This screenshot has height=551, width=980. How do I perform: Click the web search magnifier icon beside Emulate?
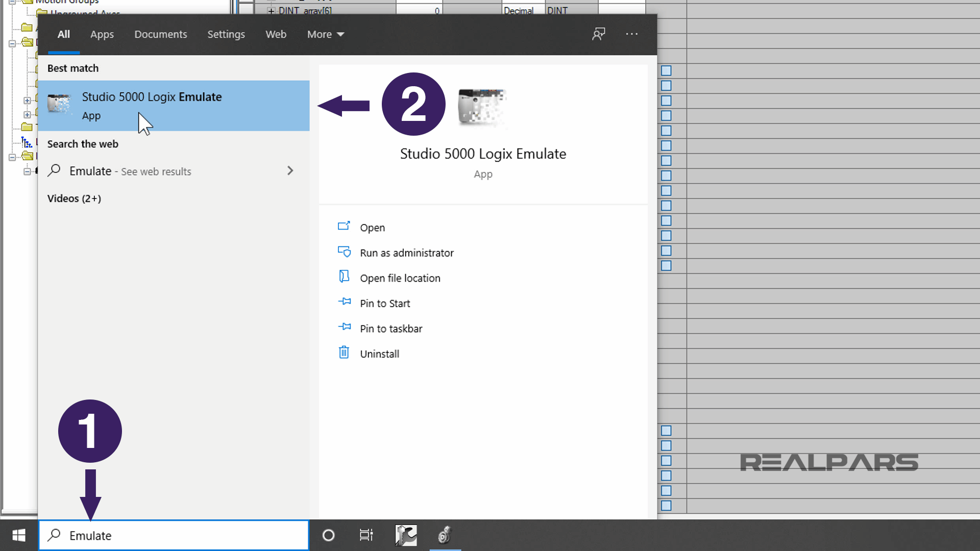pos(54,170)
